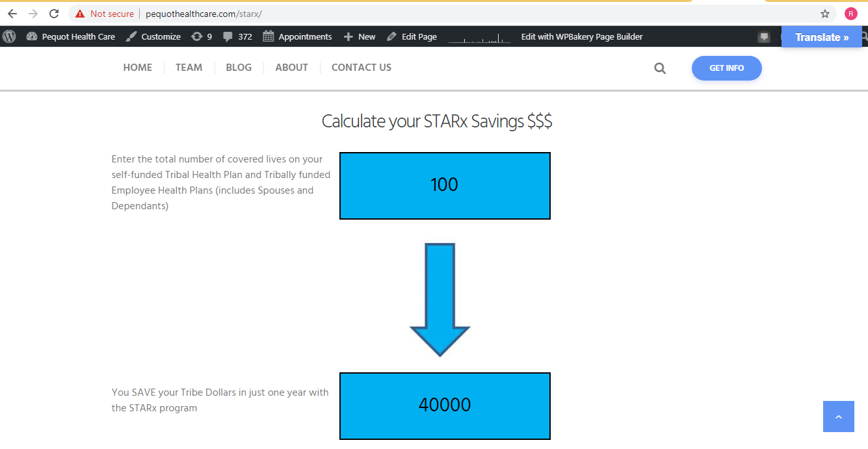
Task: Go back with browser back arrow
Action: click(12, 14)
